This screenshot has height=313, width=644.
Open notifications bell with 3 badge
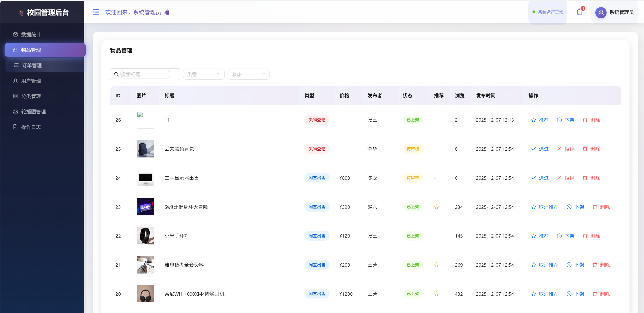(579, 12)
